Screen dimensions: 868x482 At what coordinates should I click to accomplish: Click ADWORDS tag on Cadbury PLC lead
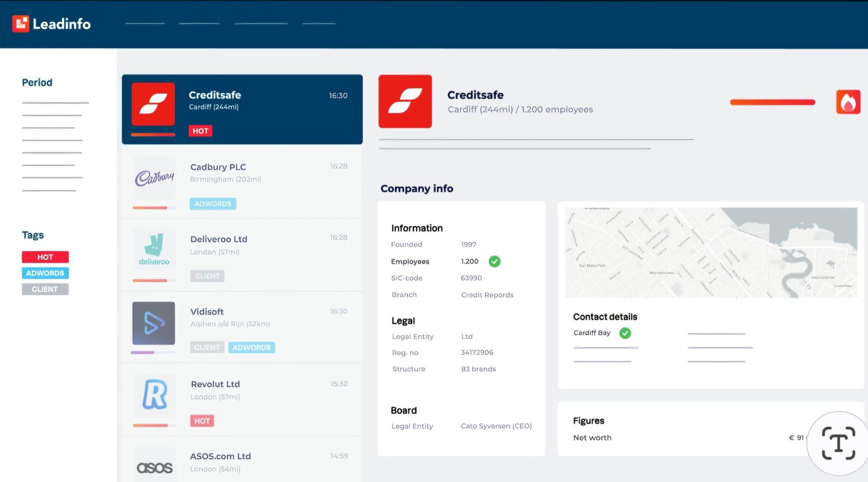point(213,204)
